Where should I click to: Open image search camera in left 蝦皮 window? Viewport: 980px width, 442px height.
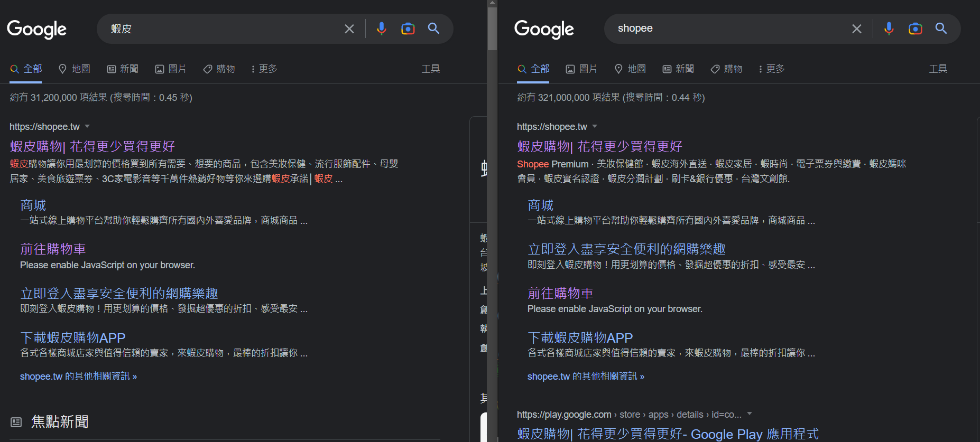408,29
